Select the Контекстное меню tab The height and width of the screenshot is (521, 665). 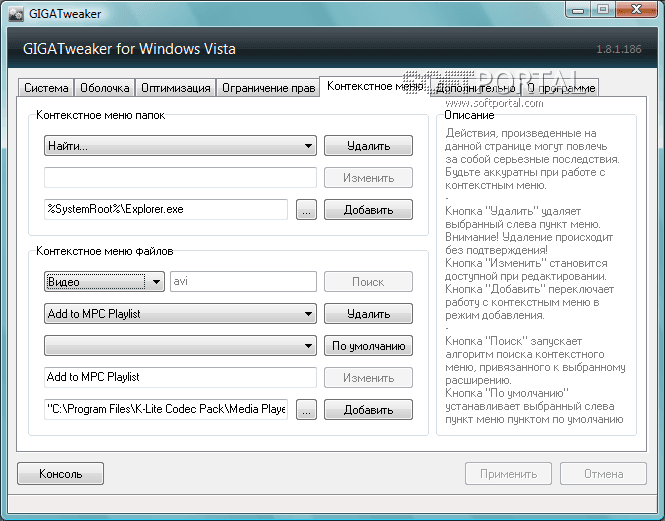(375, 86)
